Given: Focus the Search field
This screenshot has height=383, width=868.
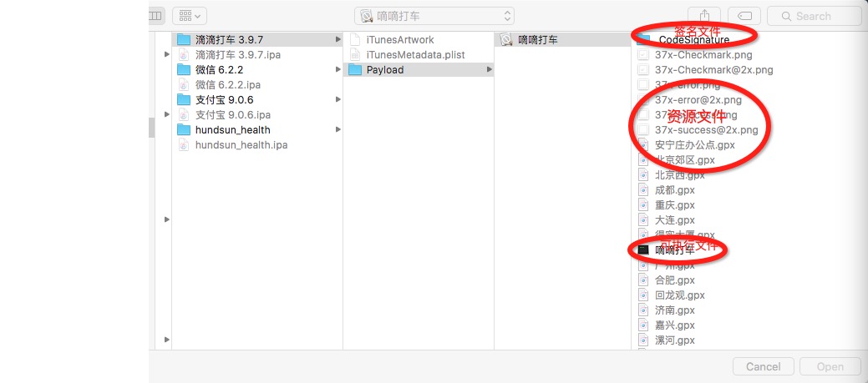Looking at the screenshot, I should point(814,16).
